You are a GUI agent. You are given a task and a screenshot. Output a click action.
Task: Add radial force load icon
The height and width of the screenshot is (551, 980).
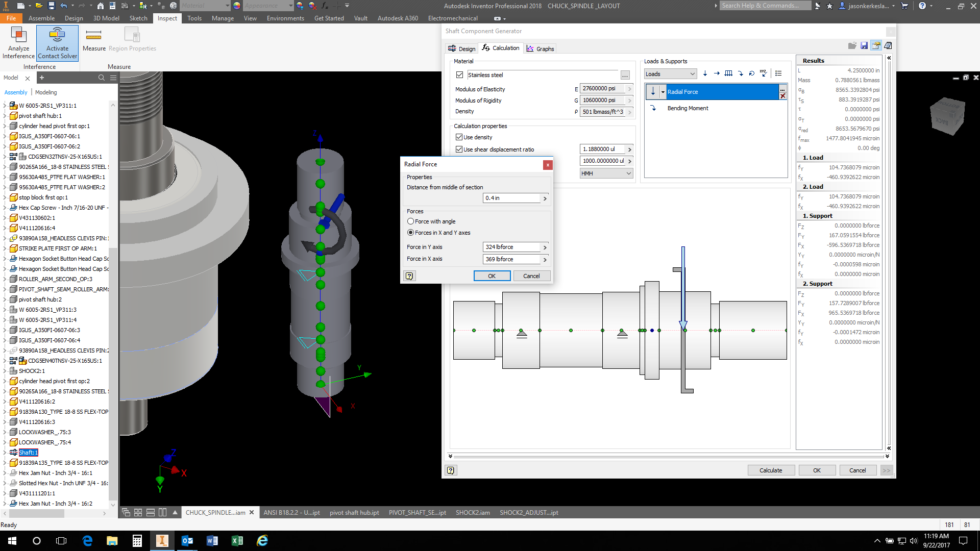pos(705,73)
